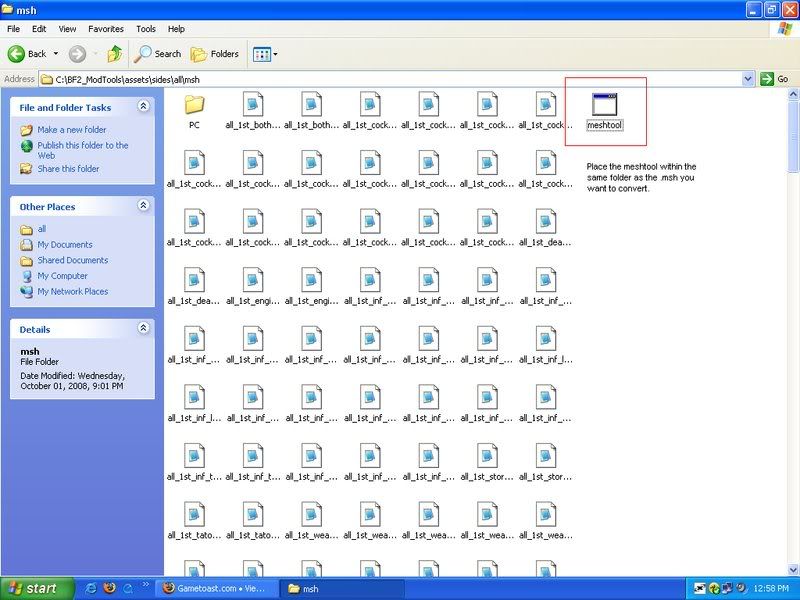Click the msh folder icon in title bar
This screenshot has height=600, width=800.
coord(7,9)
